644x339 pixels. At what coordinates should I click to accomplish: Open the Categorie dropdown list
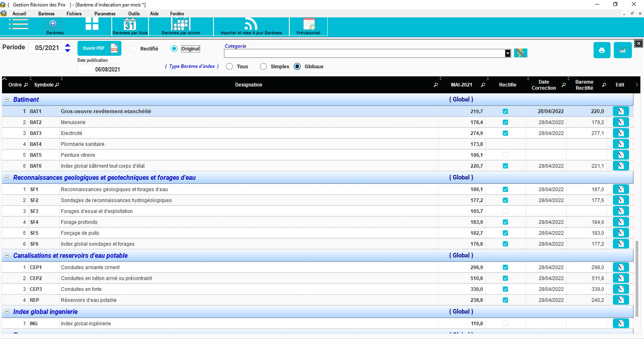pos(508,53)
